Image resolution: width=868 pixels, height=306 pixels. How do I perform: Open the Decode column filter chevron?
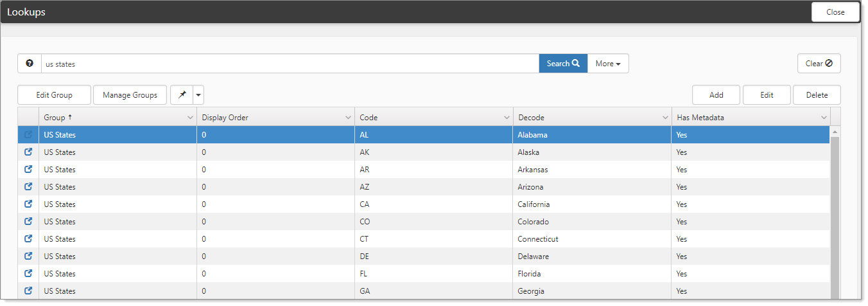click(x=664, y=118)
